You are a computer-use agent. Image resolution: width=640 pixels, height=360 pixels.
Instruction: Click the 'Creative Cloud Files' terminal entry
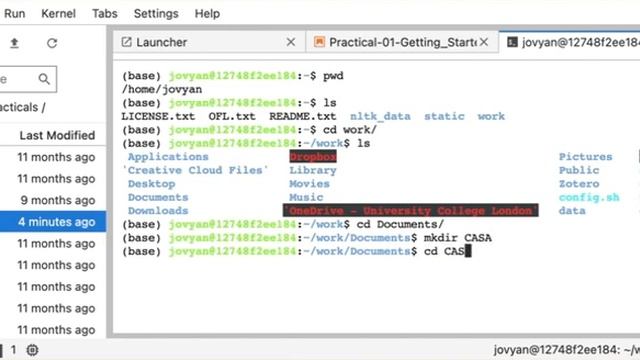tap(195, 170)
